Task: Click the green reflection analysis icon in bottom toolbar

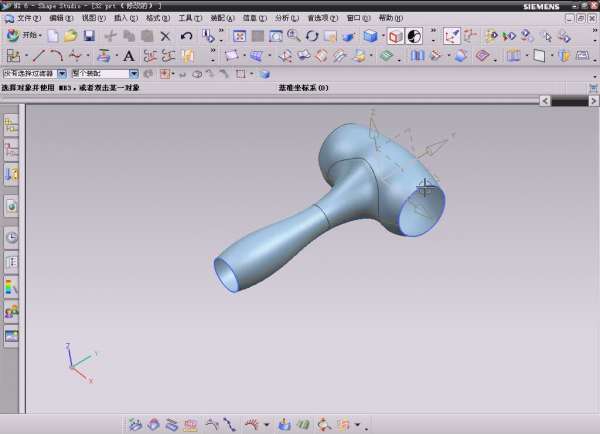Action: click(x=303, y=424)
